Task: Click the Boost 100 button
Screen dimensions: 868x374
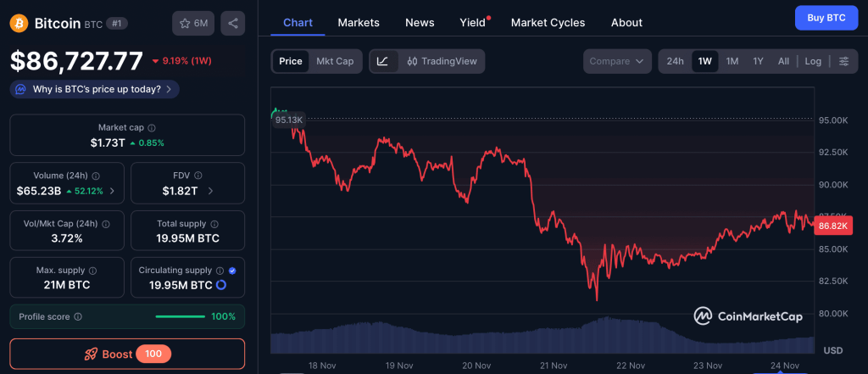Action: pos(127,354)
